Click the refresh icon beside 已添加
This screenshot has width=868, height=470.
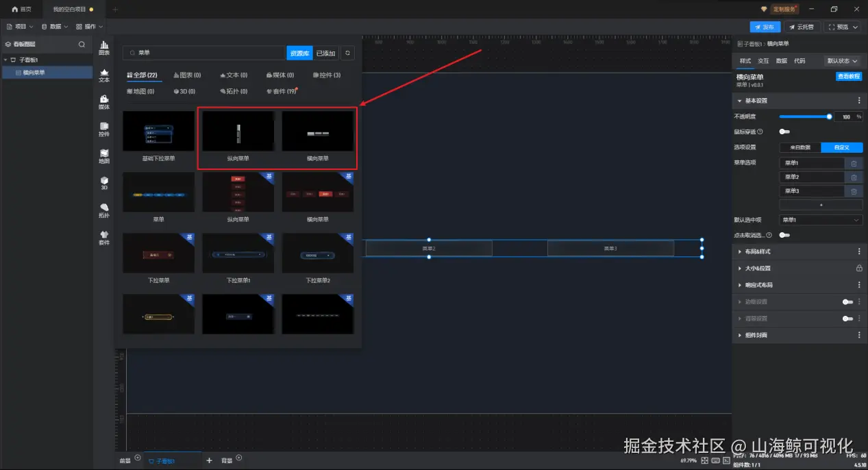coord(348,53)
